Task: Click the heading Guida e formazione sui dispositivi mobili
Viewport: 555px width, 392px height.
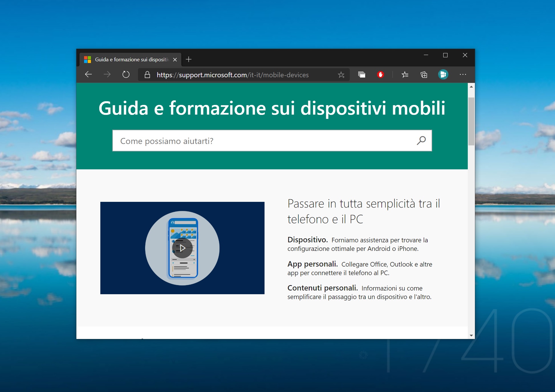Action: (272, 108)
